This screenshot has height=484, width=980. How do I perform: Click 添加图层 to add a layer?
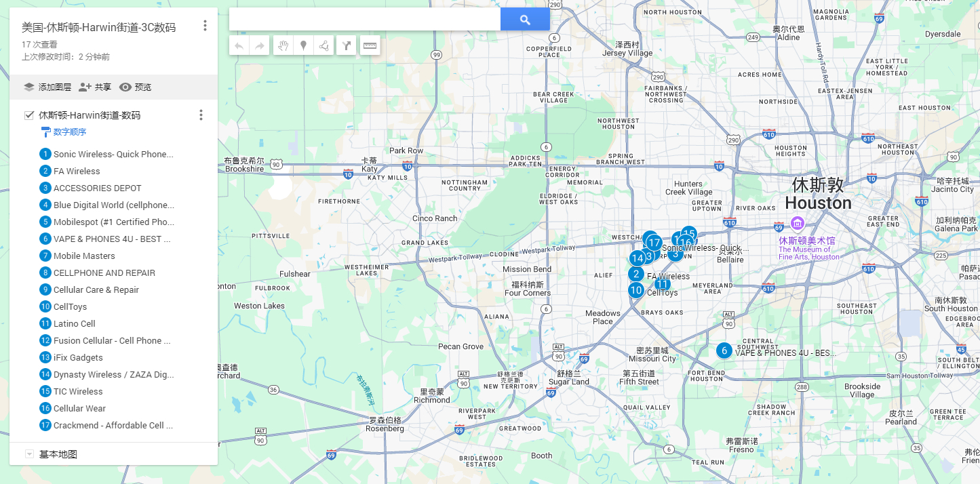click(47, 87)
